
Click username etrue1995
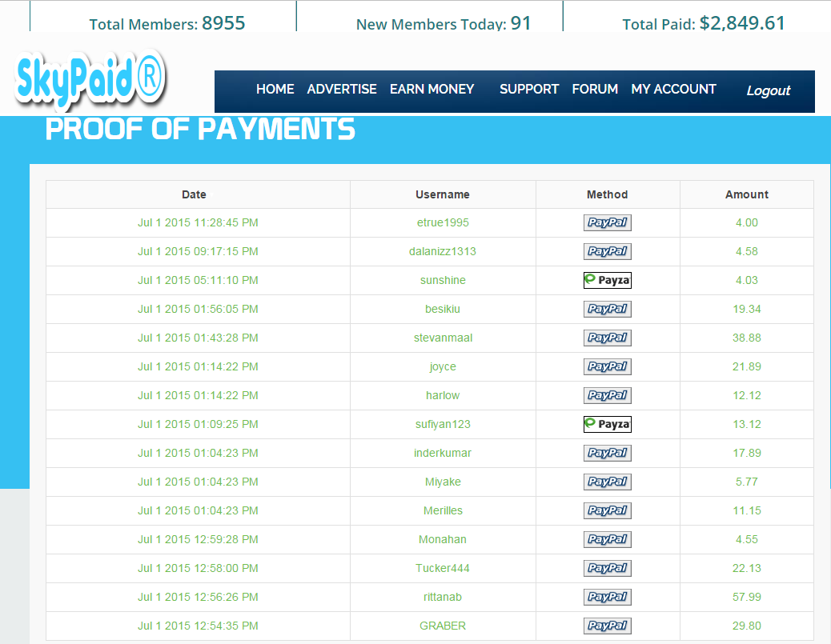[x=443, y=222]
